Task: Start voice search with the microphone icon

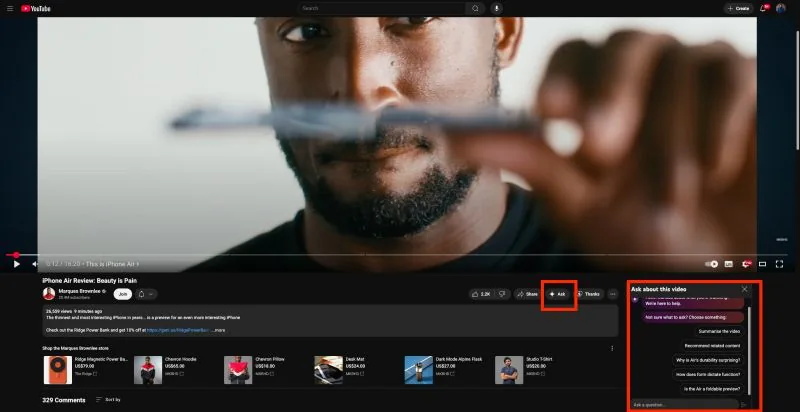Action: (x=496, y=9)
